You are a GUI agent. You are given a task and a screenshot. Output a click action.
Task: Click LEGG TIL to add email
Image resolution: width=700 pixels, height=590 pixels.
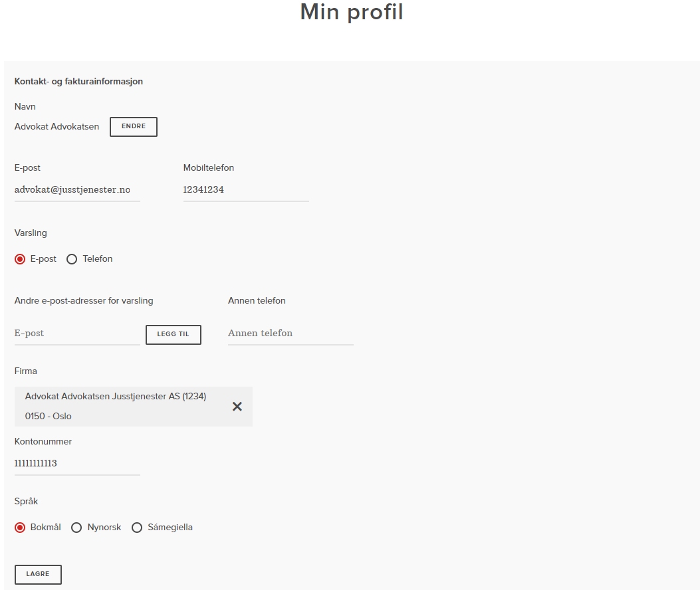coord(174,335)
